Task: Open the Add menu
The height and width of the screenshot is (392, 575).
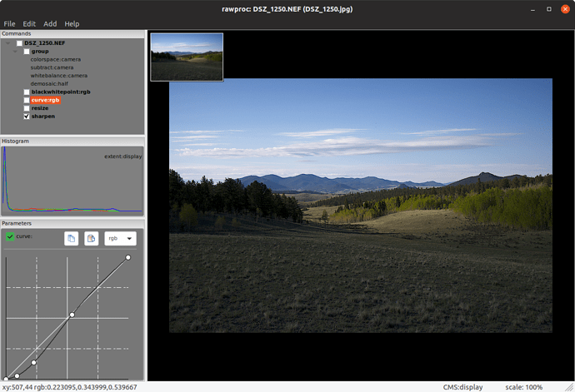Action: point(50,24)
